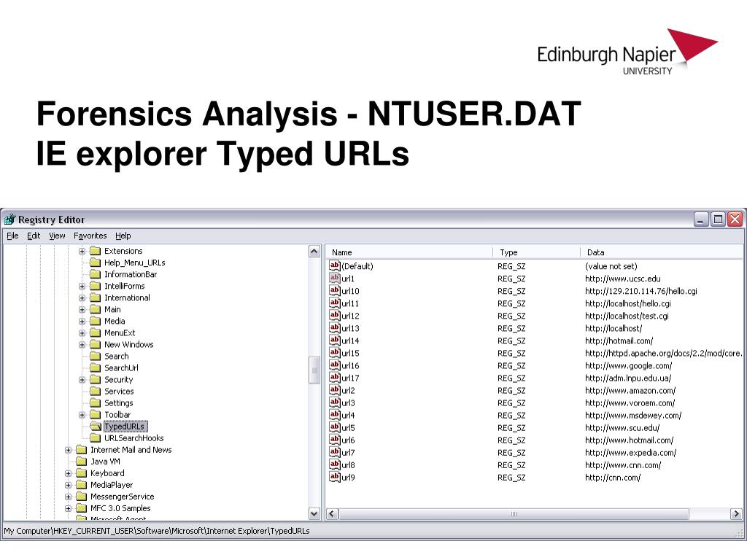Click the MessengerService folder icon

pos(82,497)
